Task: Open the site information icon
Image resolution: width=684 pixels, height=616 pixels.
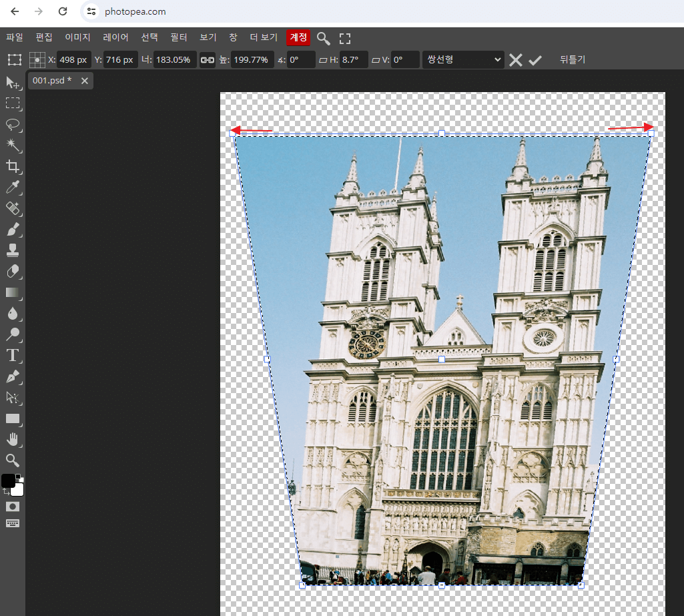Action: [x=91, y=11]
